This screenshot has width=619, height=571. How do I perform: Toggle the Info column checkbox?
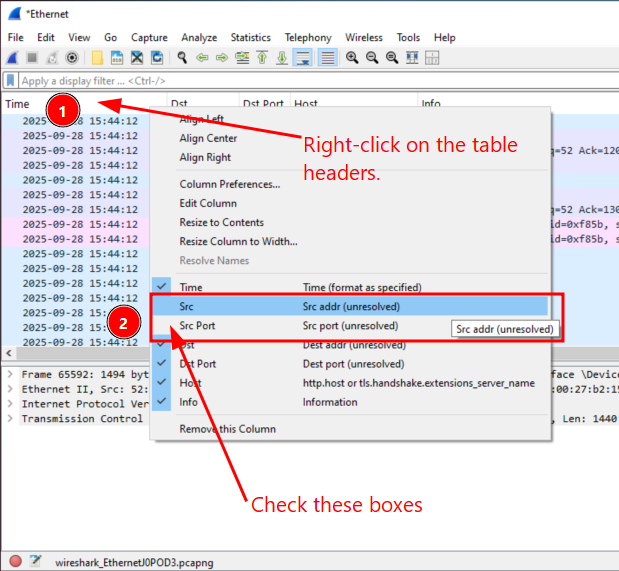tap(162, 402)
